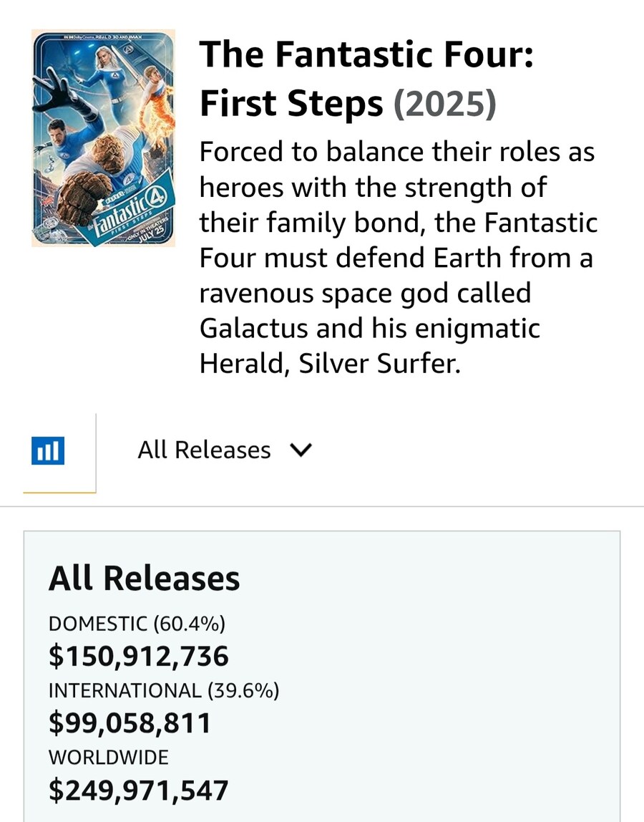Select the WORLDWIDE label text

[x=107, y=757]
